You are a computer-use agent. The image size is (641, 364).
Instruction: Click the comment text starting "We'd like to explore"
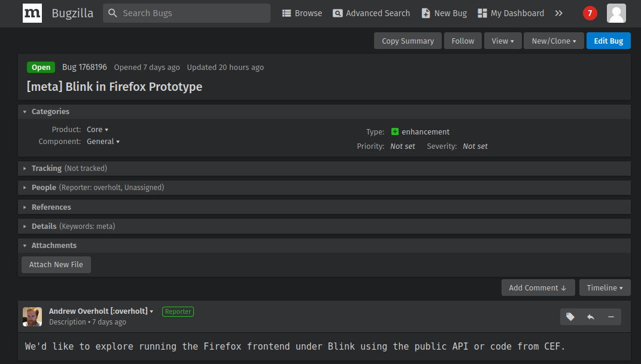tap(294, 347)
